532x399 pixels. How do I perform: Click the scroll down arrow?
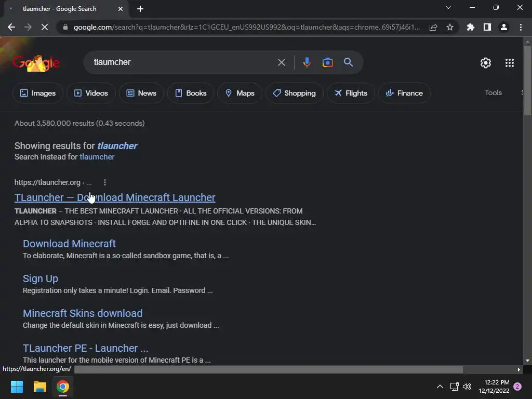point(527,361)
